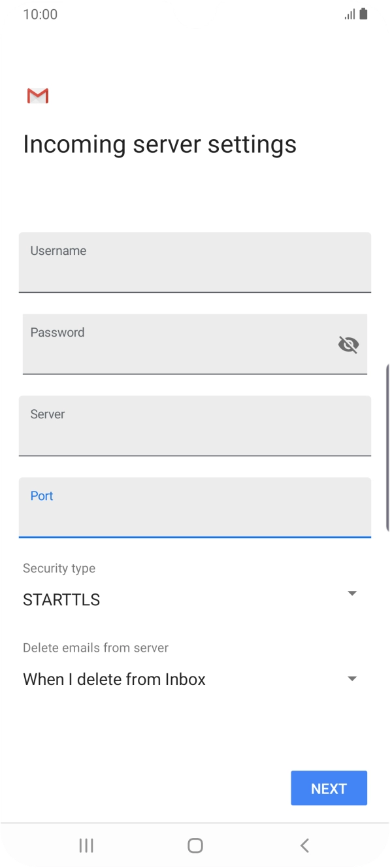Click the battery icon in status bar

(363, 13)
